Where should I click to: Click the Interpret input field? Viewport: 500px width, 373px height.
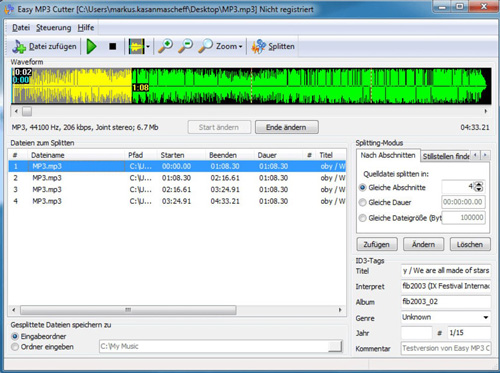tap(446, 286)
